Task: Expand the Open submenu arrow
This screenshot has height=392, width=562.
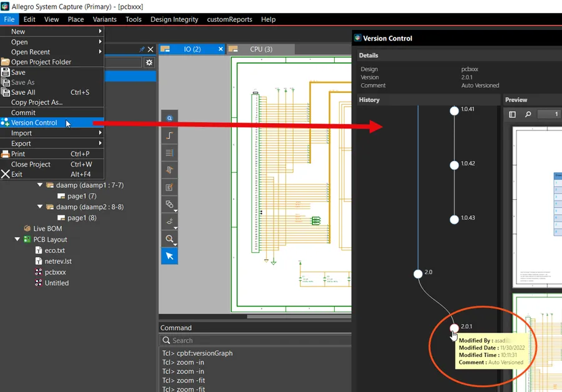Action: pyautogui.click(x=100, y=42)
